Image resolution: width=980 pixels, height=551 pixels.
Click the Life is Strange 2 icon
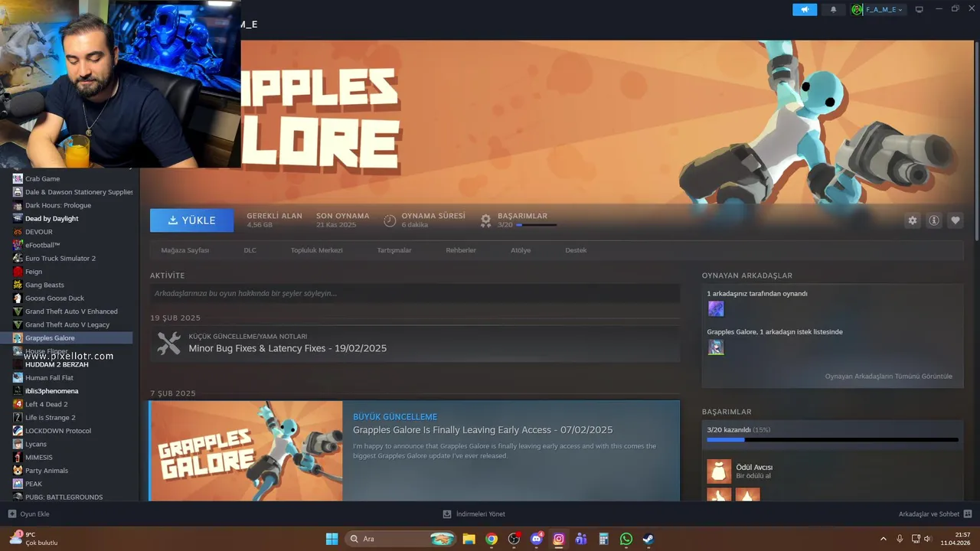[x=18, y=417]
